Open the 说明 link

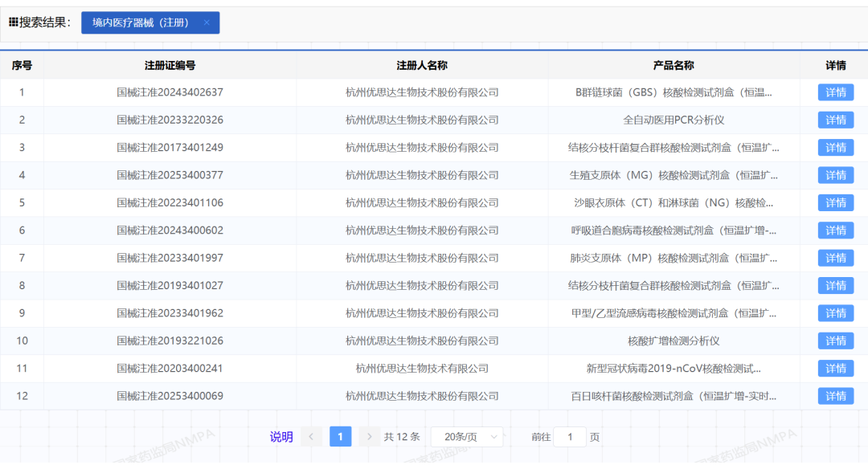click(x=281, y=437)
